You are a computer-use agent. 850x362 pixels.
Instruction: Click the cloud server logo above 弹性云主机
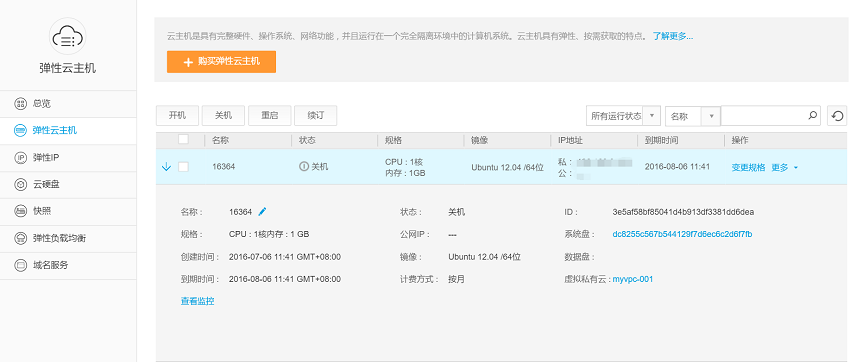pyautogui.click(x=68, y=37)
